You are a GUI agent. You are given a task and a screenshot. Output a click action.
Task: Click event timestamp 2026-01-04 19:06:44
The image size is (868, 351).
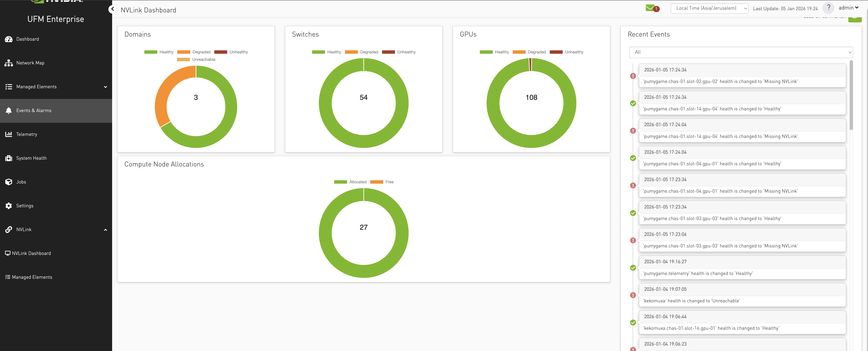tap(665, 317)
